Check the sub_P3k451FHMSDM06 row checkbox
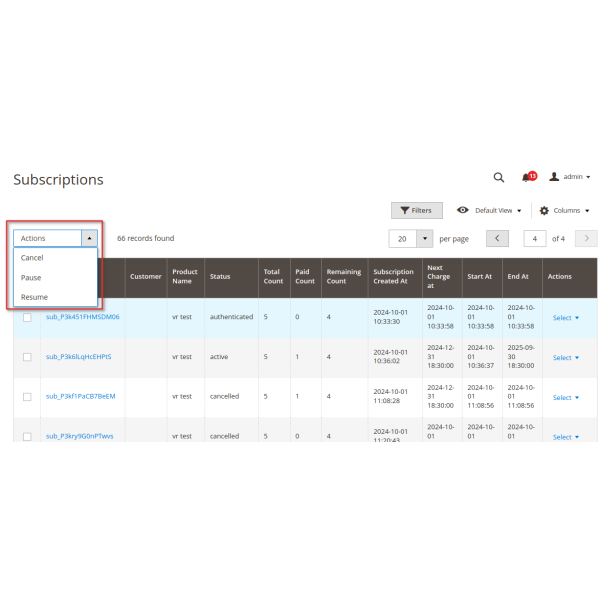The width and height of the screenshot is (600, 600). point(27,318)
